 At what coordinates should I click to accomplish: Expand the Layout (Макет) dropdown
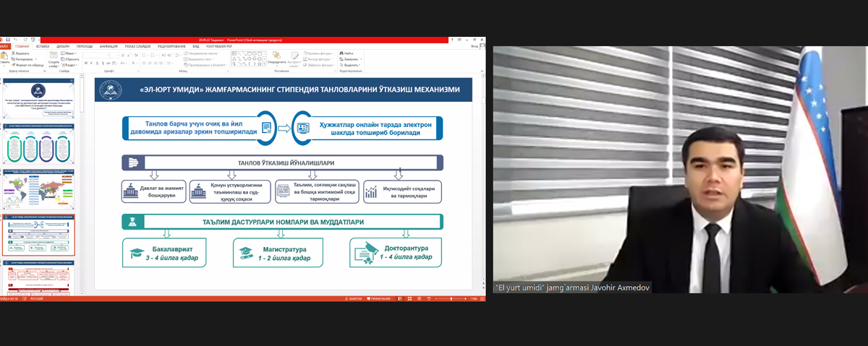[70, 53]
